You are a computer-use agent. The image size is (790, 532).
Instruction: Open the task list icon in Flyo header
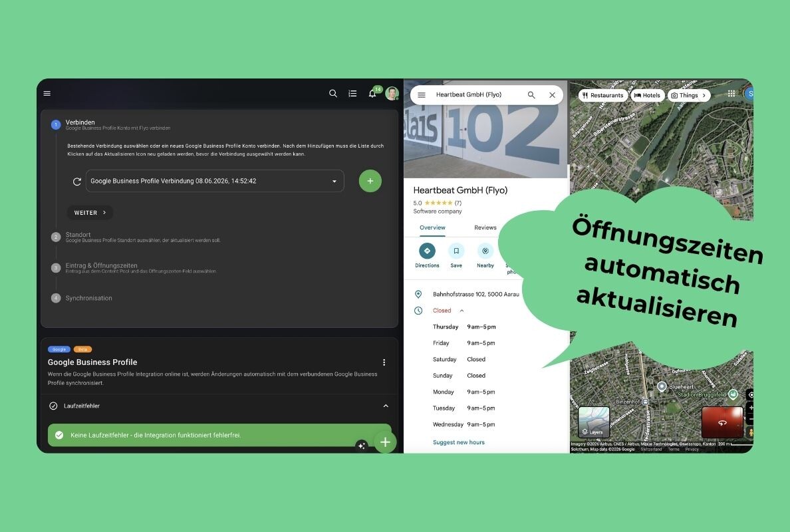pyautogui.click(x=352, y=93)
